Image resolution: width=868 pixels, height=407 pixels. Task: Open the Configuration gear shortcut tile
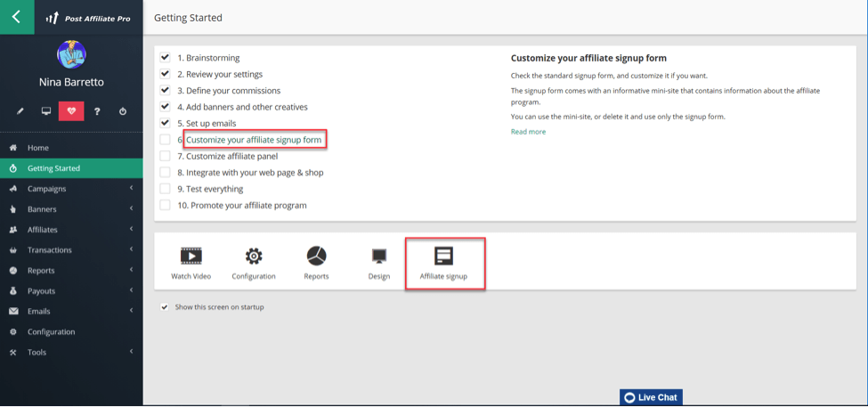(254, 264)
